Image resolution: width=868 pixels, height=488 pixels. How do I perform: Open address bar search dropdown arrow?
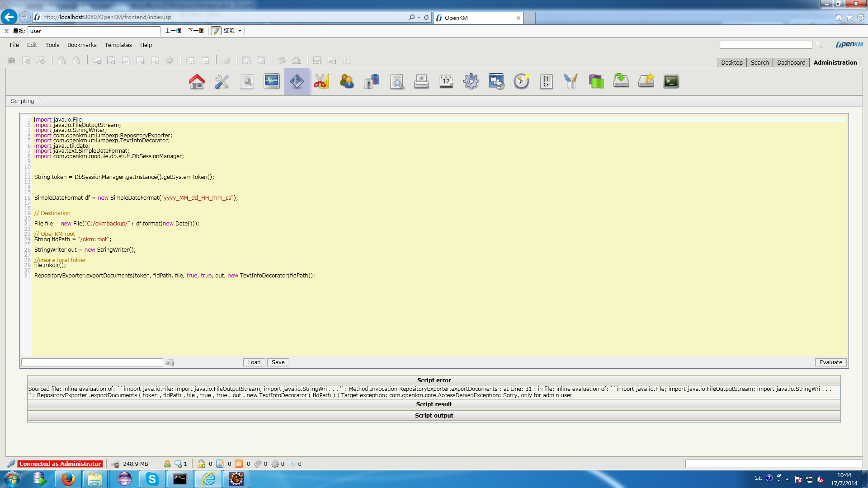click(419, 17)
